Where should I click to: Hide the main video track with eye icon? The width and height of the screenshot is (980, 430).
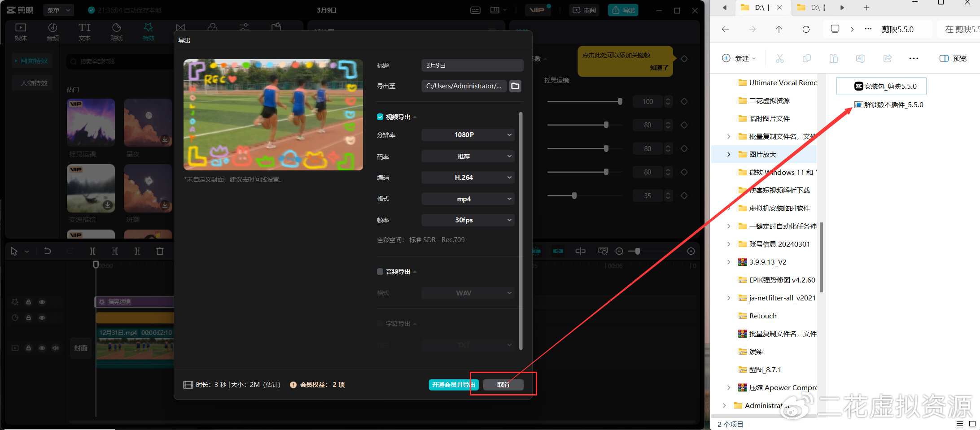(x=42, y=348)
